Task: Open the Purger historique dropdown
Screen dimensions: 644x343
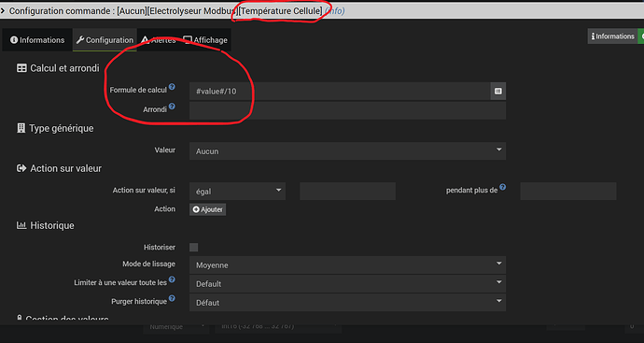Action: (x=347, y=303)
